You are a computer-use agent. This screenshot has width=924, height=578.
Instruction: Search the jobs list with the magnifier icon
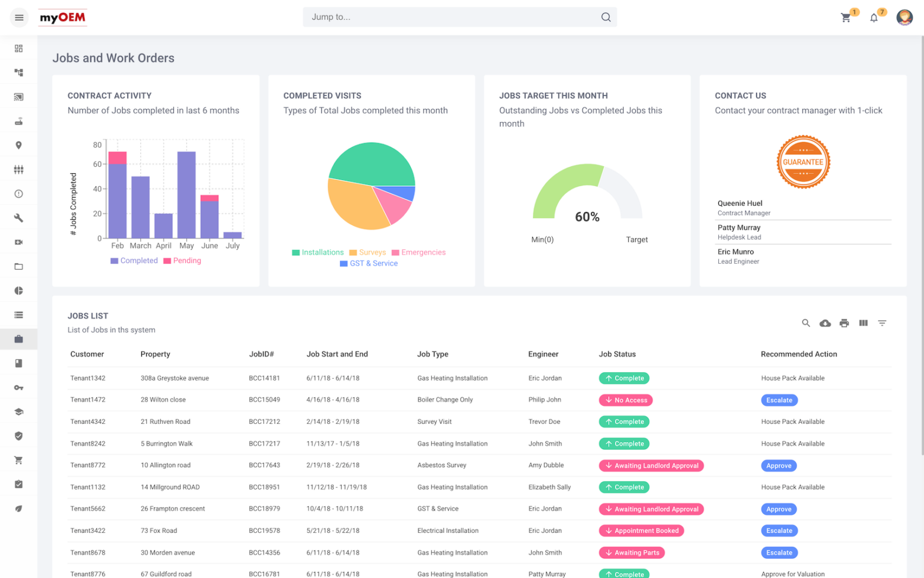click(805, 323)
